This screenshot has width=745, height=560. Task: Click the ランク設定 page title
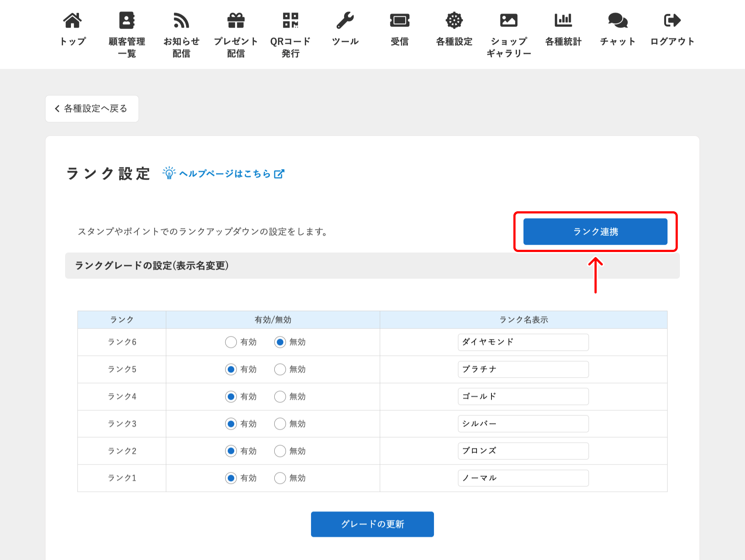click(108, 174)
